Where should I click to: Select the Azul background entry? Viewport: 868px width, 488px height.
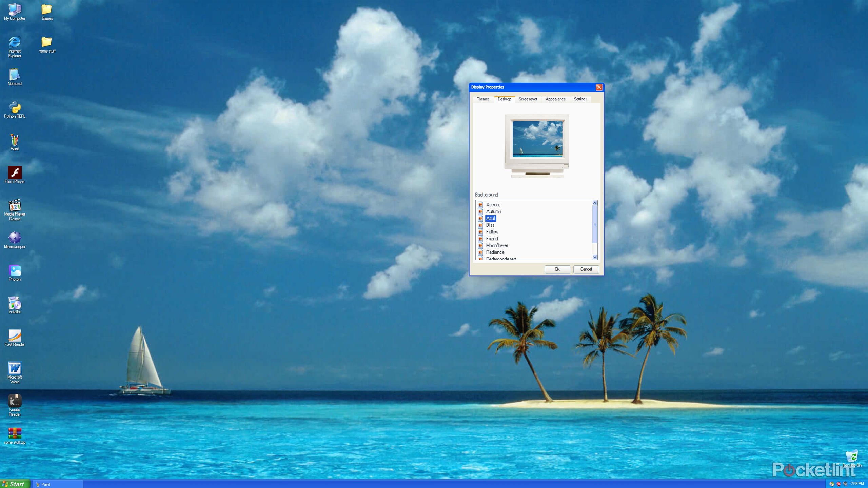click(490, 218)
